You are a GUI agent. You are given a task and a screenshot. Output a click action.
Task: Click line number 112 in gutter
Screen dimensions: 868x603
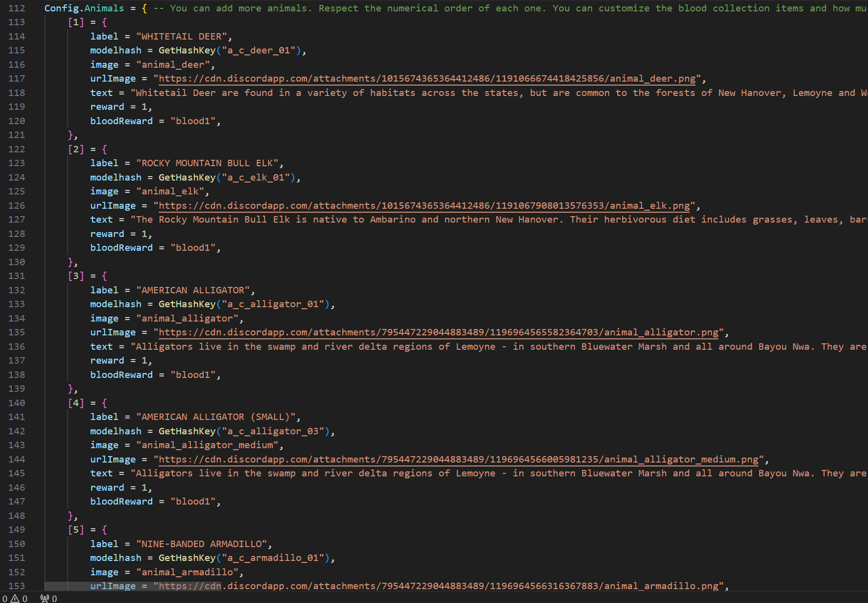17,8
